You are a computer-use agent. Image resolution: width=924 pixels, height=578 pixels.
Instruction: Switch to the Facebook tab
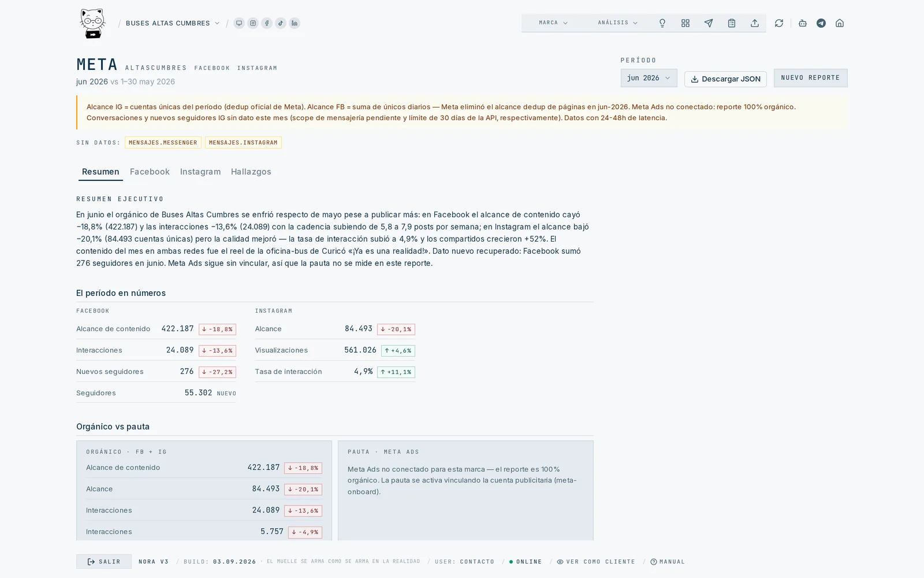150,172
